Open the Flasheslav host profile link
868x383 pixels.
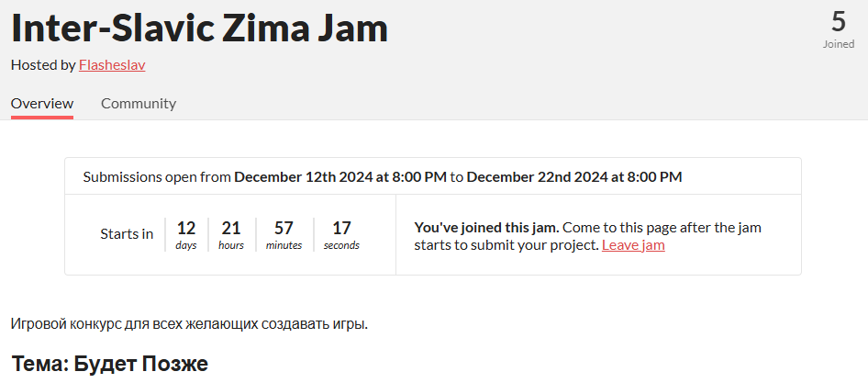pyautogui.click(x=112, y=65)
